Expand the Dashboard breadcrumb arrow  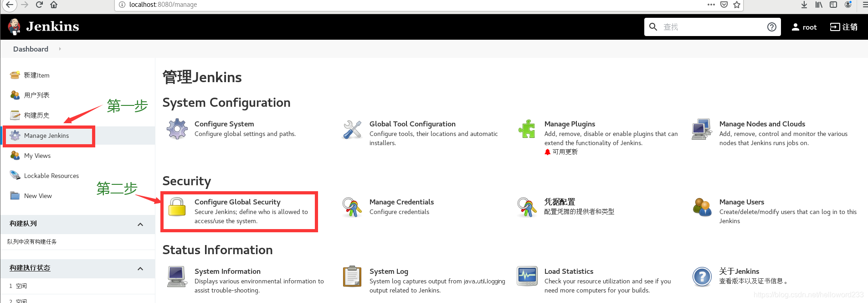(60, 49)
